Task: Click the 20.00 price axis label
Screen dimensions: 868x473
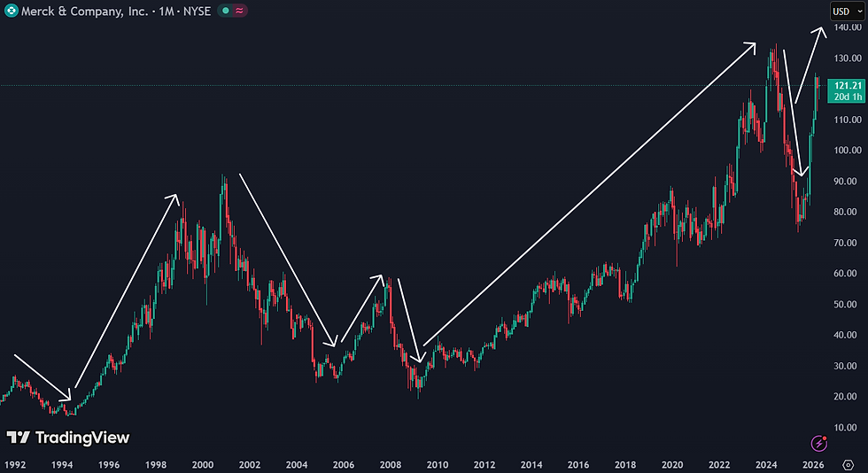Action: [845, 397]
